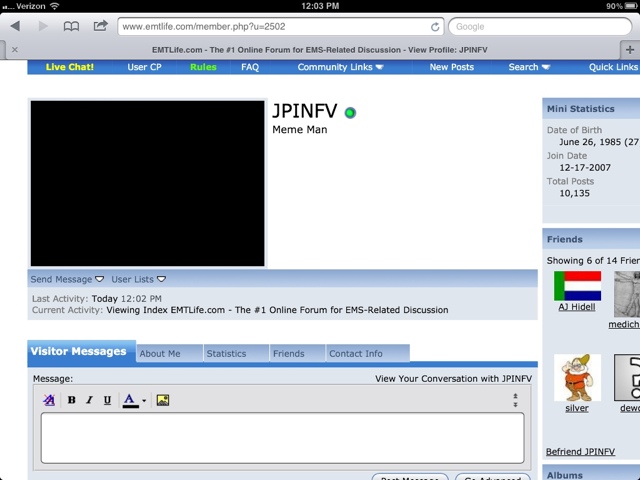
Task: Tap the browser back arrow
Action: [15, 26]
